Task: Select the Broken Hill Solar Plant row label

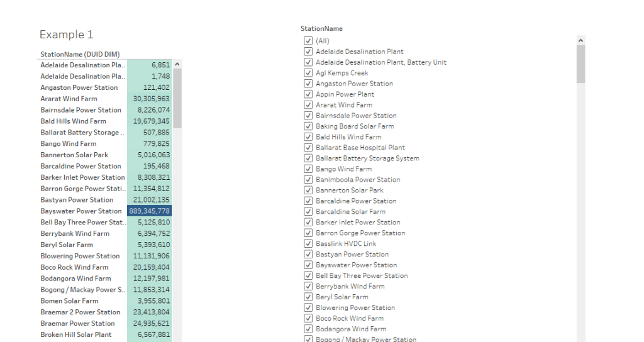Action: [76, 334]
